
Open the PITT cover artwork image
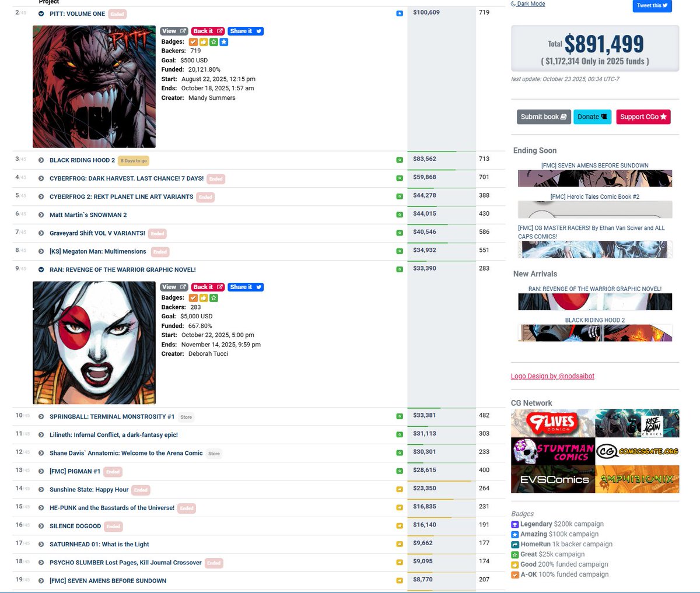[94, 86]
